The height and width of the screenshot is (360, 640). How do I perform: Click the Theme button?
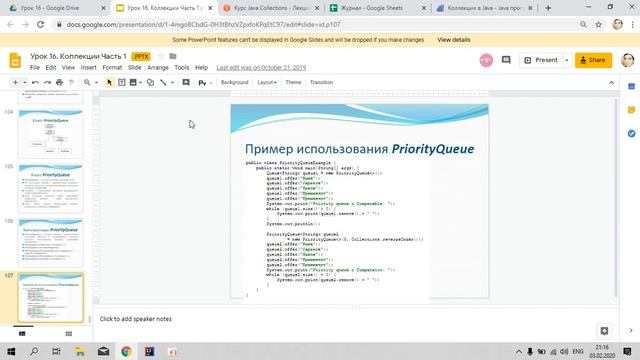[x=293, y=82]
